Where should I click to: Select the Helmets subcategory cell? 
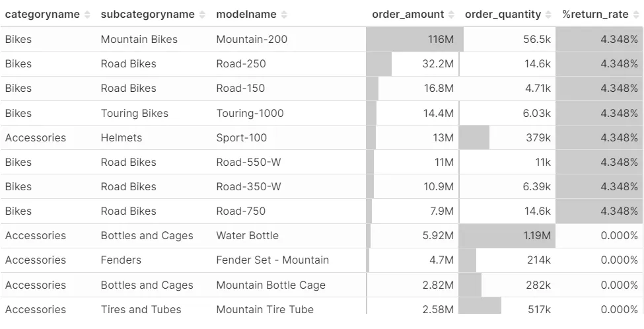point(122,138)
